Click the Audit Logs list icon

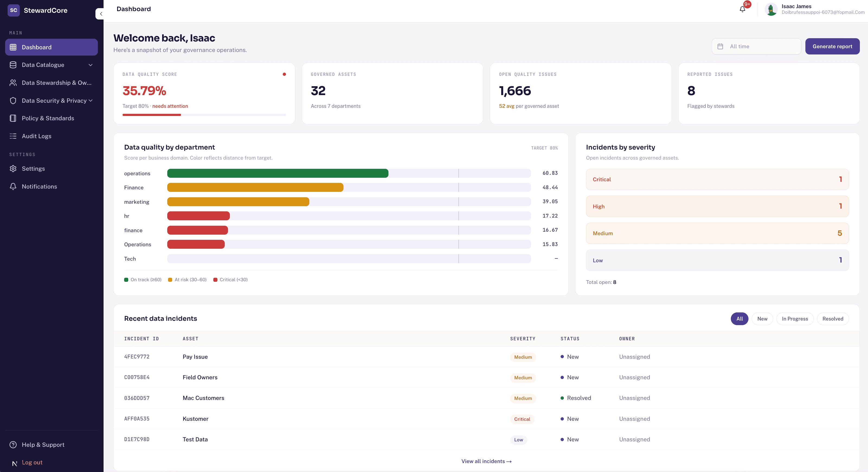click(x=13, y=136)
